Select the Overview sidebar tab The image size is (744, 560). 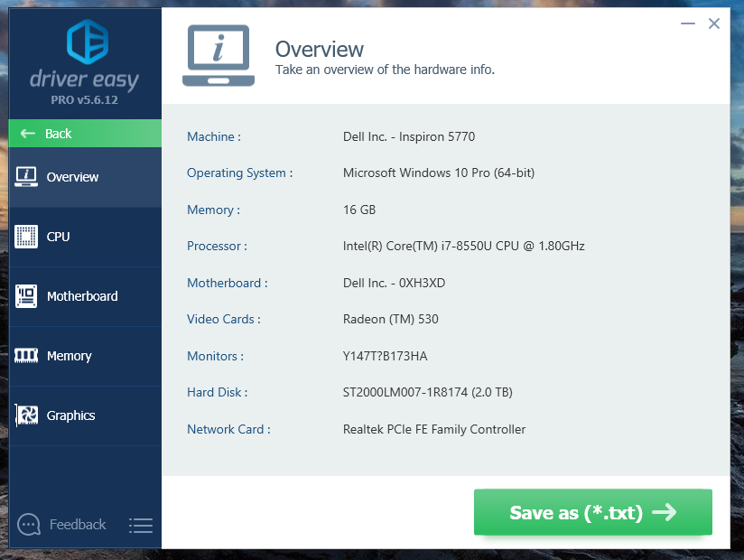tap(85, 177)
